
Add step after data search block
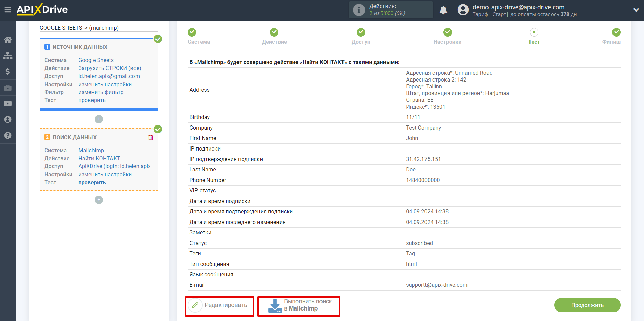pyautogui.click(x=99, y=200)
